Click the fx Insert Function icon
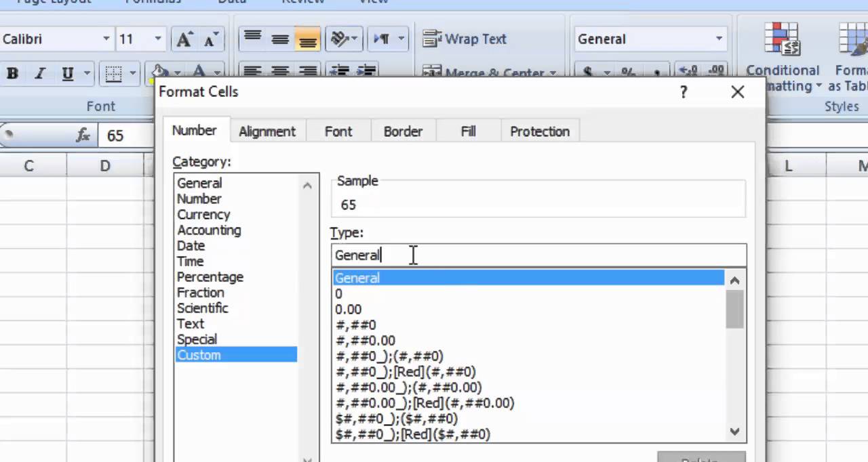Image resolution: width=868 pixels, height=462 pixels. tap(83, 135)
